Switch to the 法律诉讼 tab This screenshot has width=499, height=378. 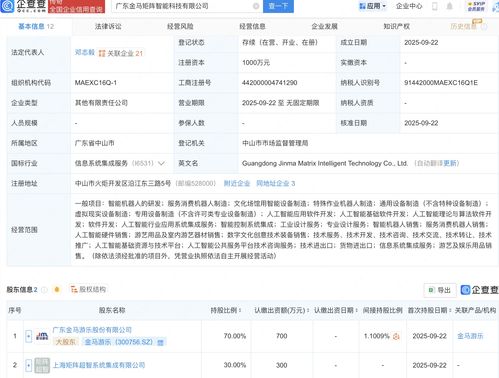tap(108, 26)
